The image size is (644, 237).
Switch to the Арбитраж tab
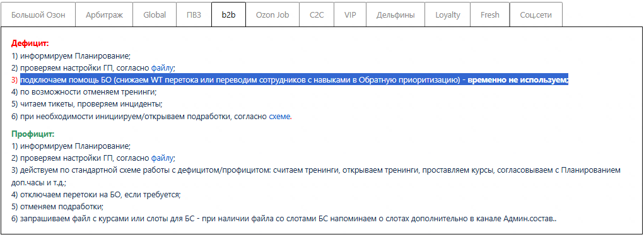pos(104,14)
